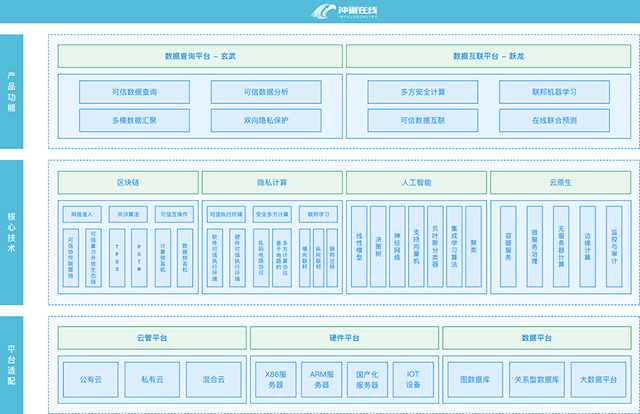Open the 隐私计算 section header
This screenshot has height=414, width=640.
click(271, 183)
